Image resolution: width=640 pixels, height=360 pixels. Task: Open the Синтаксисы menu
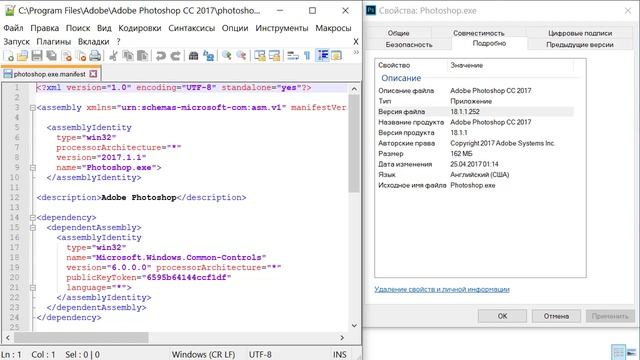pyautogui.click(x=191, y=28)
